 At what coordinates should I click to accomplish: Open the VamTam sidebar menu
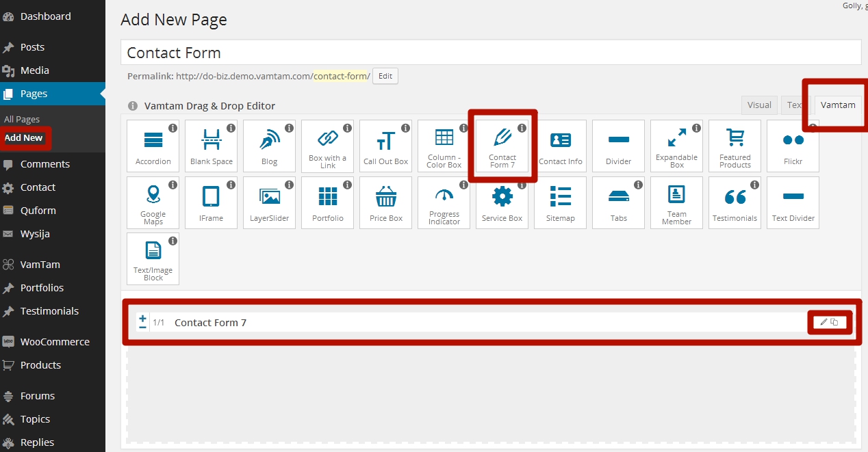coord(53,265)
